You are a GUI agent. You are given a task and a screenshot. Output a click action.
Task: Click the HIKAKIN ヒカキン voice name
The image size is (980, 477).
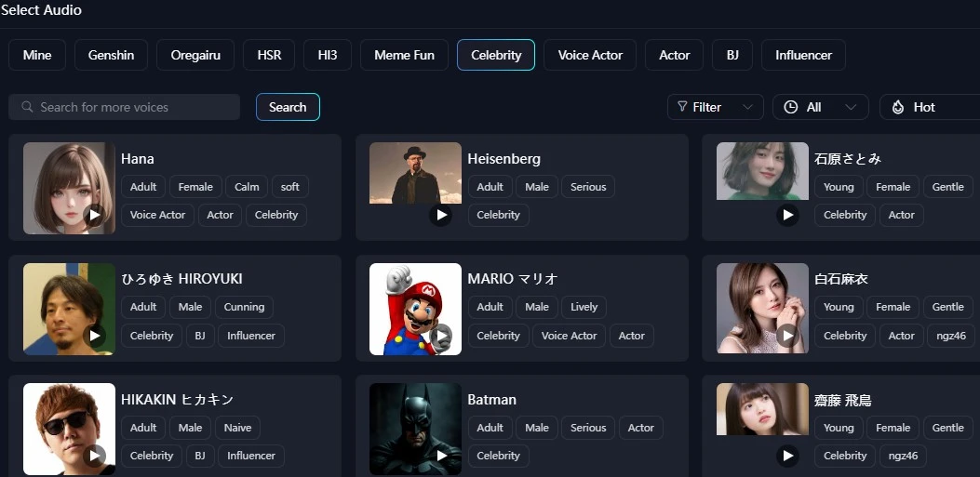(178, 400)
